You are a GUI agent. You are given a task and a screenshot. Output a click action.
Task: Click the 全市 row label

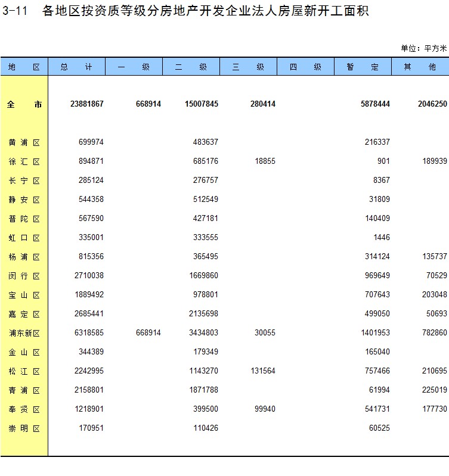click(24, 104)
